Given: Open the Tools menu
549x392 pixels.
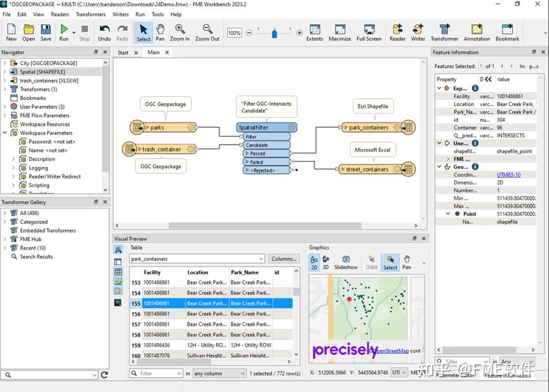Looking at the screenshot, I should (157, 15).
